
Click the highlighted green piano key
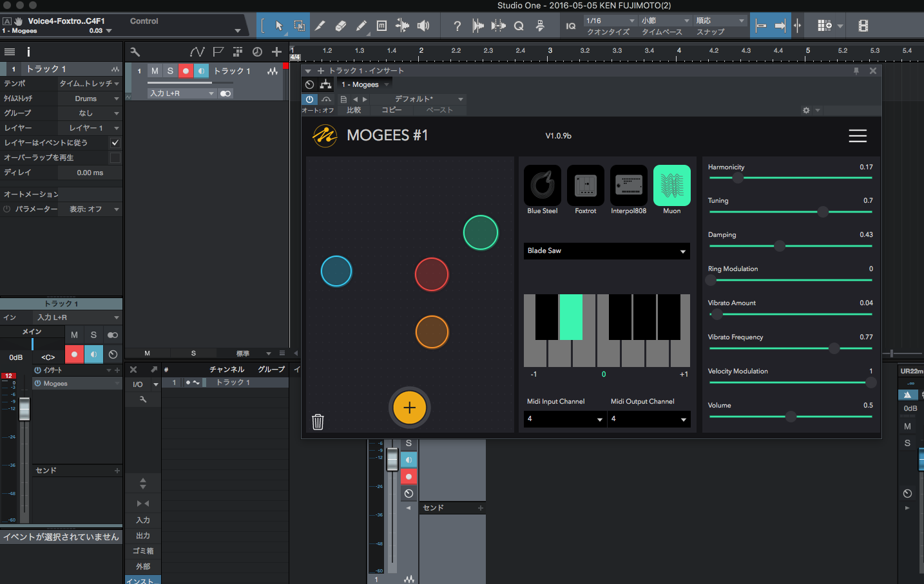pyautogui.click(x=571, y=317)
